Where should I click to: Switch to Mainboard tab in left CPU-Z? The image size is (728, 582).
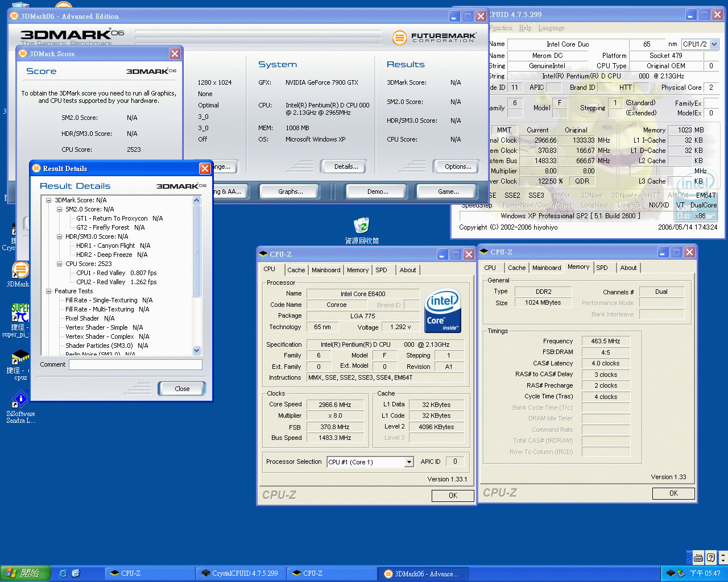click(x=326, y=270)
